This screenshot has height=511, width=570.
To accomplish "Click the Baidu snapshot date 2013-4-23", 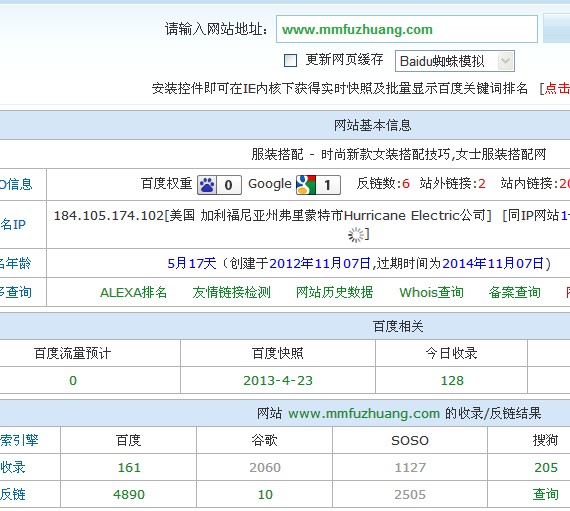I will [x=278, y=381].
